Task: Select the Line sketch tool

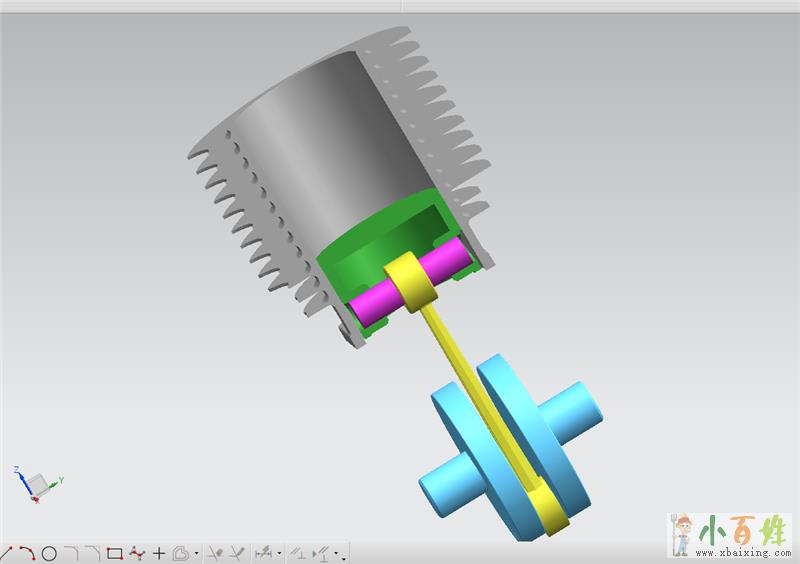Action: click(7, 553)
